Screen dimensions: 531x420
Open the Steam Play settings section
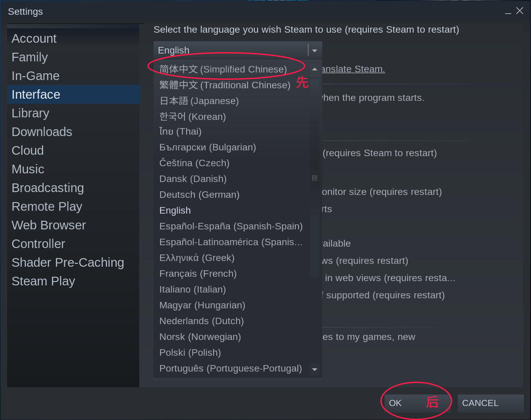click(x=43, y=281)
